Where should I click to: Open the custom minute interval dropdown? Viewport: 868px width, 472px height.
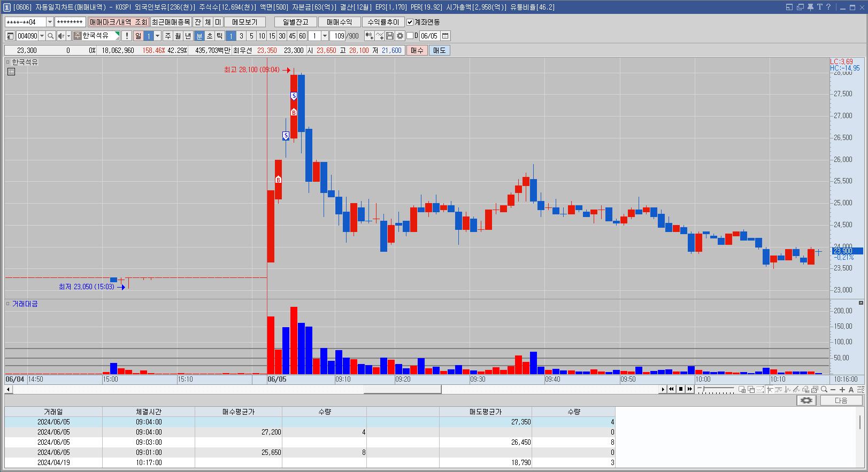[325, 36]
